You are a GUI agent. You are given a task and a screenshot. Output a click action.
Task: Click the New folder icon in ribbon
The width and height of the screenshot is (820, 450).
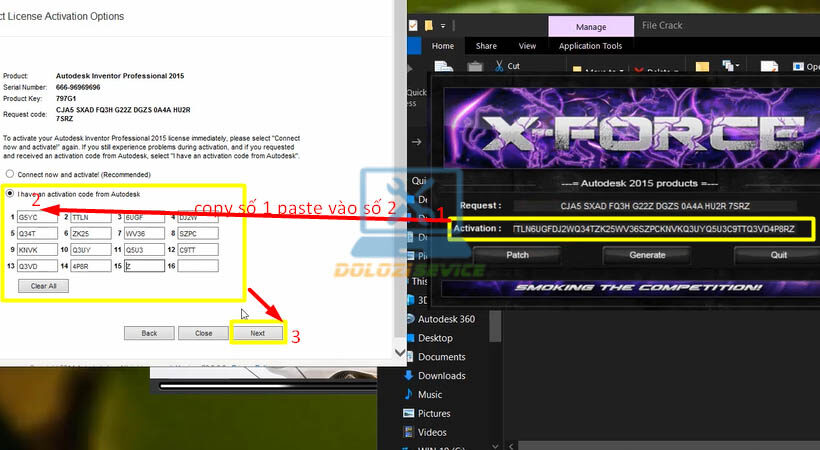[x=702, y=66]
